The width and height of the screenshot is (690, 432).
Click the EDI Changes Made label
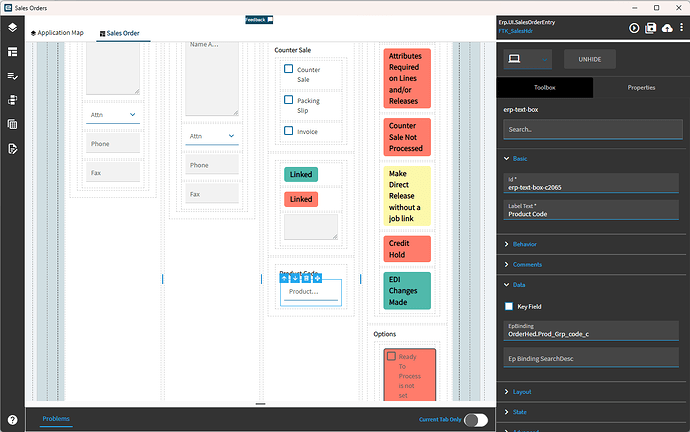407,291
